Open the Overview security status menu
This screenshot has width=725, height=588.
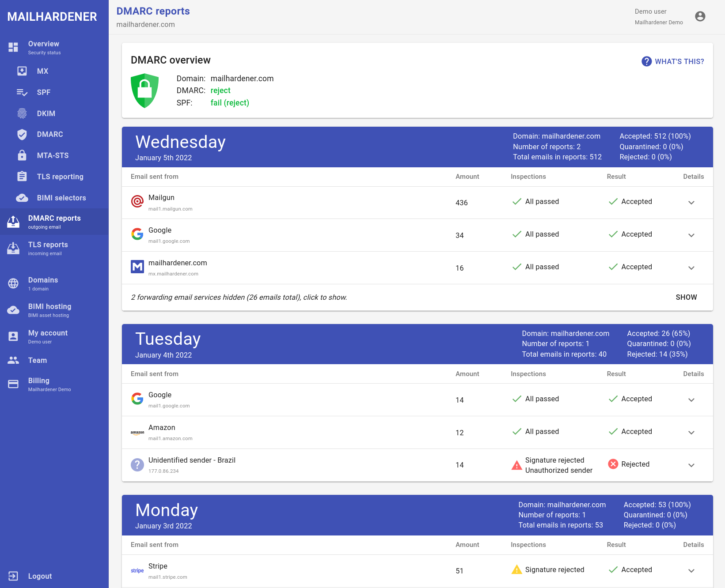pyautogui.click(x=44, y=48)
